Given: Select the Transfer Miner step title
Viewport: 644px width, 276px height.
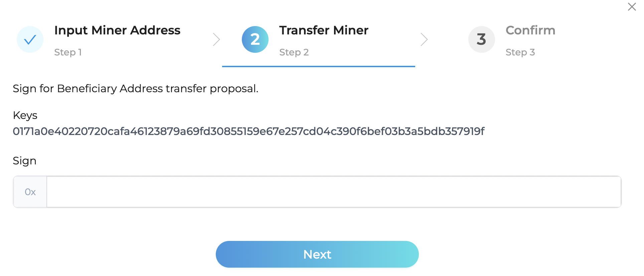Looking at the screenshot, I should [x=324, y=30].
